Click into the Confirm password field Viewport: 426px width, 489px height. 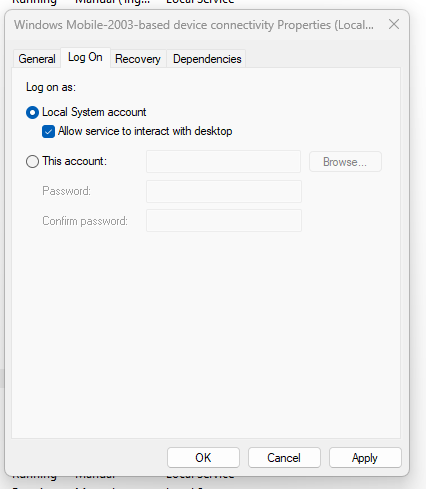pyautogui.click(x=224, y=220)
